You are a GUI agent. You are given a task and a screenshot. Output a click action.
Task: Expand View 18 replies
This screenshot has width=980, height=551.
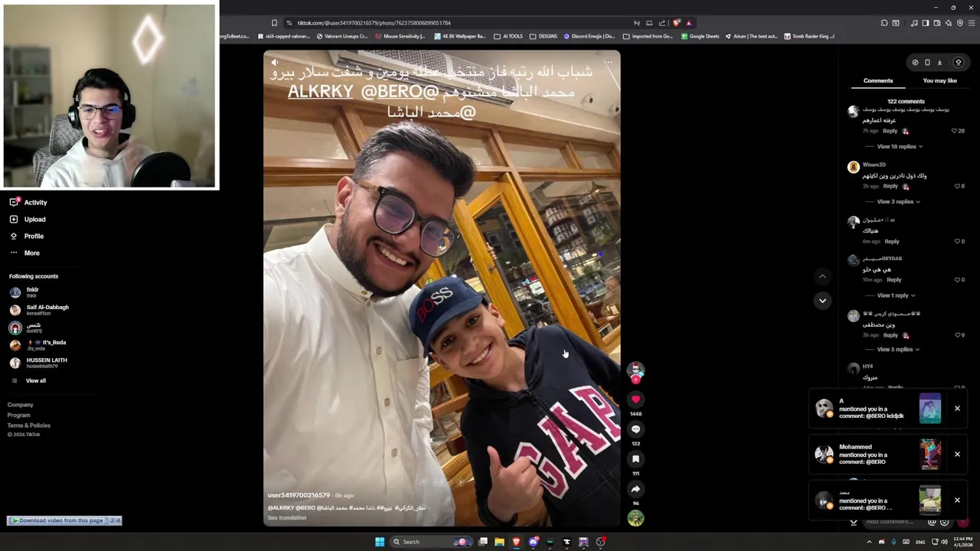pyautogui.click(x=900, y=146)
